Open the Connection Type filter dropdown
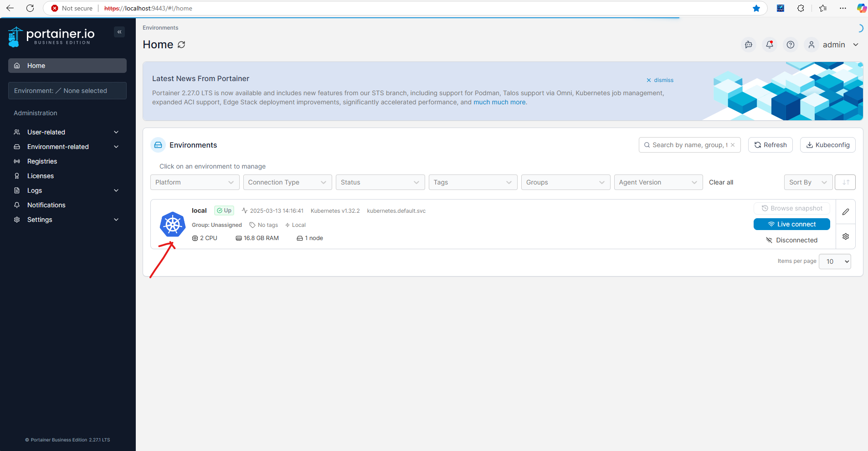This screenshot has height=451, width=868. (x=288, y=182)
